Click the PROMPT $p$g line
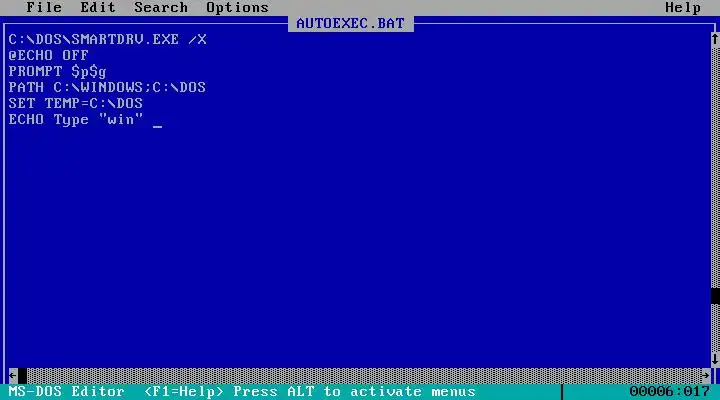This screenshot has width=720, height=400. [57, 72]
